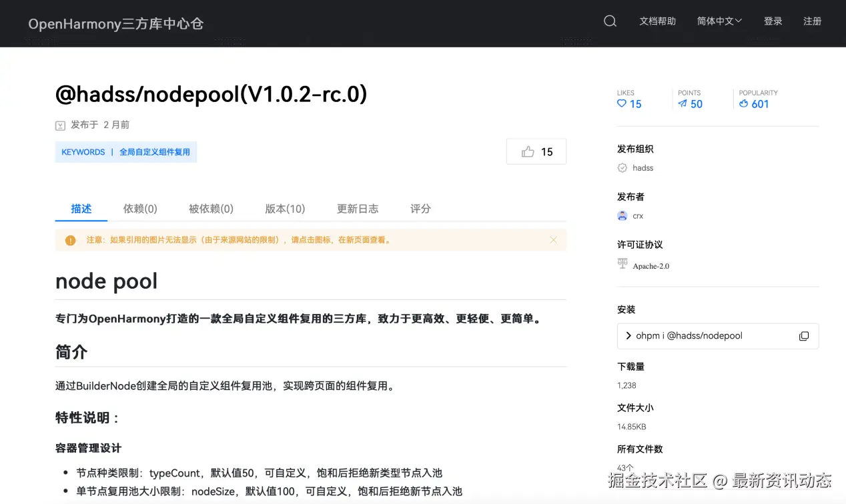Open the 依赖(0) tab
The width and height of the screenshot is (846, 504).
pyautogui.click(x=140, y=208)
